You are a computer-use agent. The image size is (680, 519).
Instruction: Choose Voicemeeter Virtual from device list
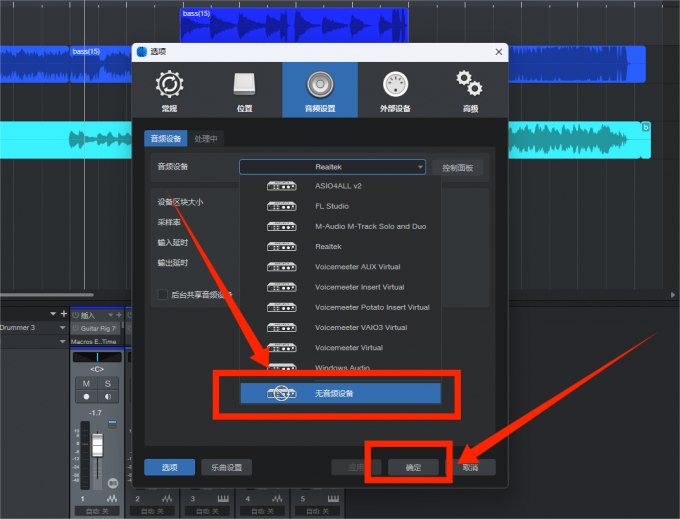pyautogui.click(x=340, y=348)
